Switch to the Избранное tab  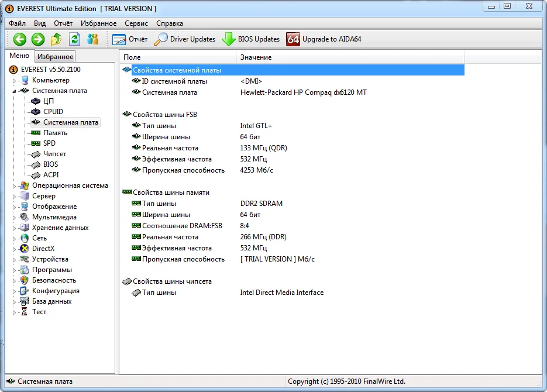coord(55,57)
